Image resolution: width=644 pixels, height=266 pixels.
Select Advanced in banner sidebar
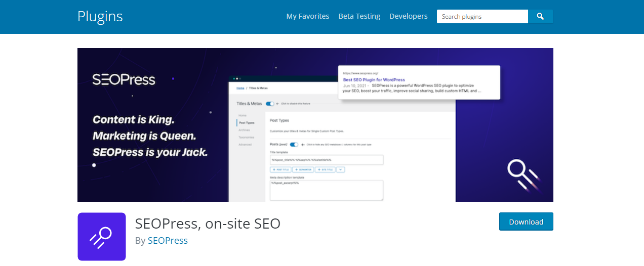(245, 145)
